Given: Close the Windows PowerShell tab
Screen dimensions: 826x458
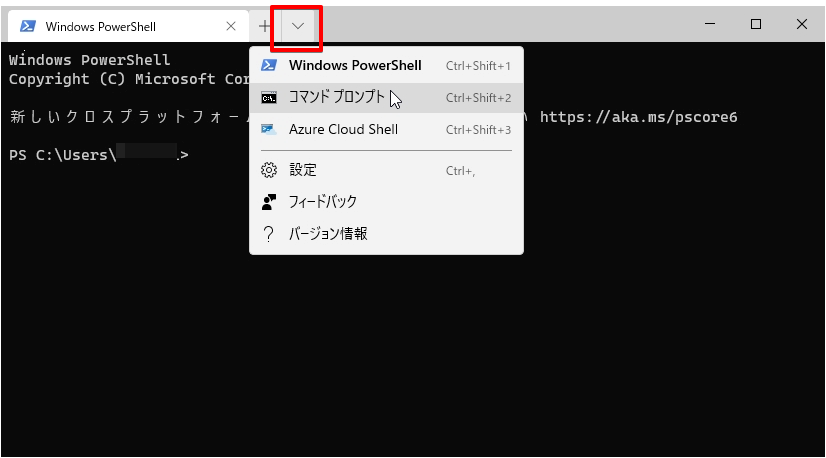Looking at the screenshot, I should click(231, 26).
